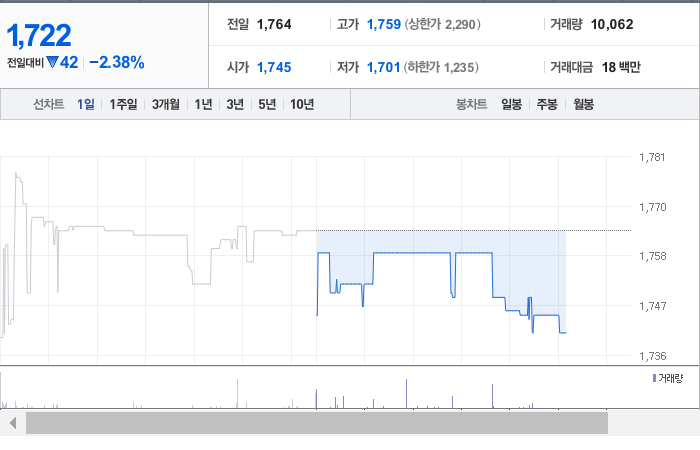The height and width of the screenshot is (450, 700).
Task: Click the -2.38% change value
Action: (117, 62)
